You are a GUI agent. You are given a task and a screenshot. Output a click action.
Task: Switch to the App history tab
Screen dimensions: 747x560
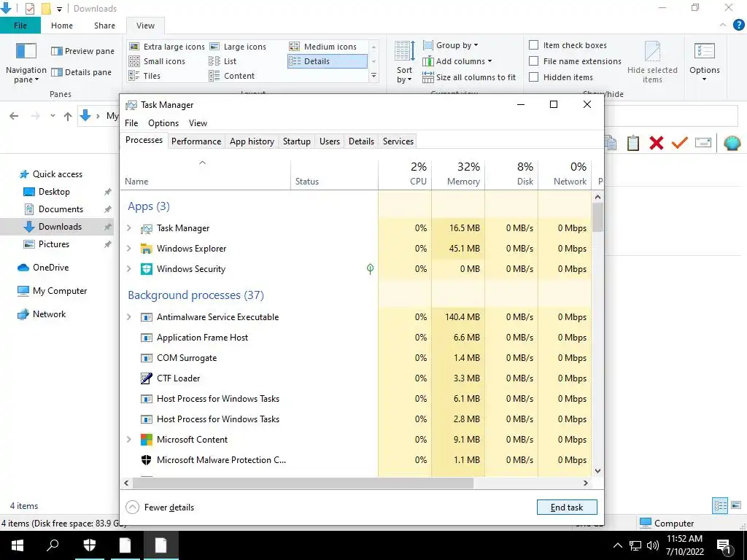[x=252, y=141]
